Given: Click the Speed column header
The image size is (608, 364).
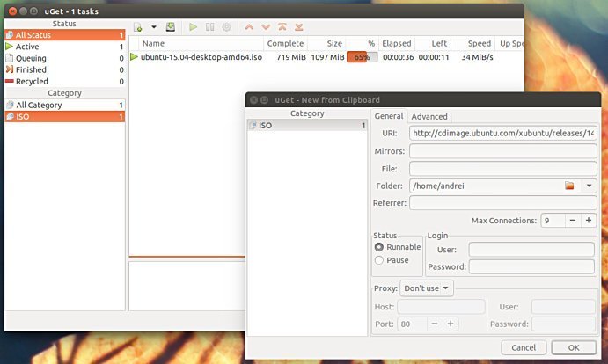Looking at the screenshot, I should (474, 43).
